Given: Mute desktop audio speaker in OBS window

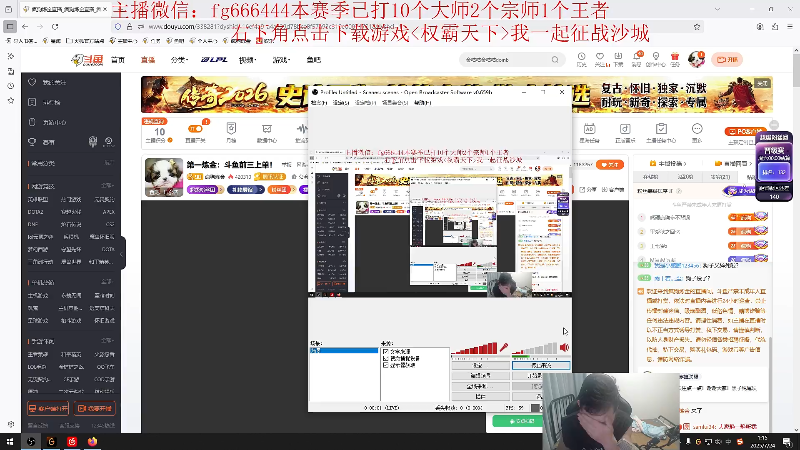Looking at the screenshot, I should tap(564, 347).
